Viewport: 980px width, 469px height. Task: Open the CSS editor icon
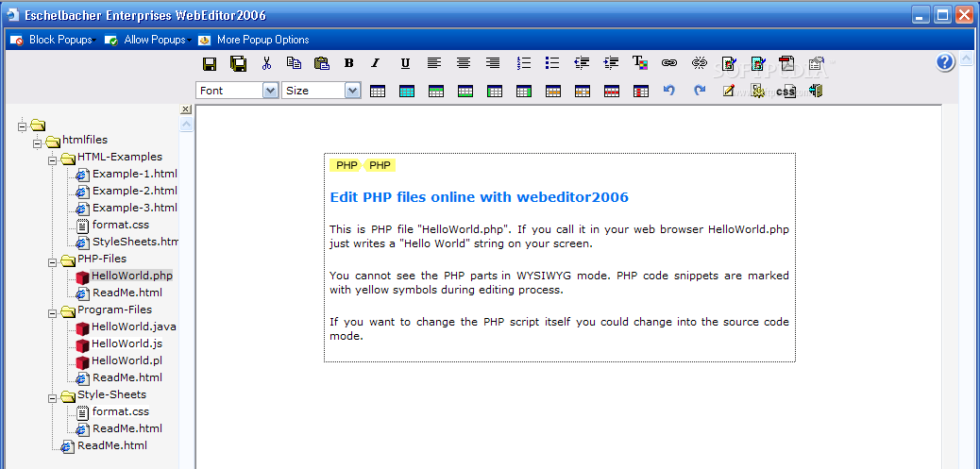click(786, 92)
